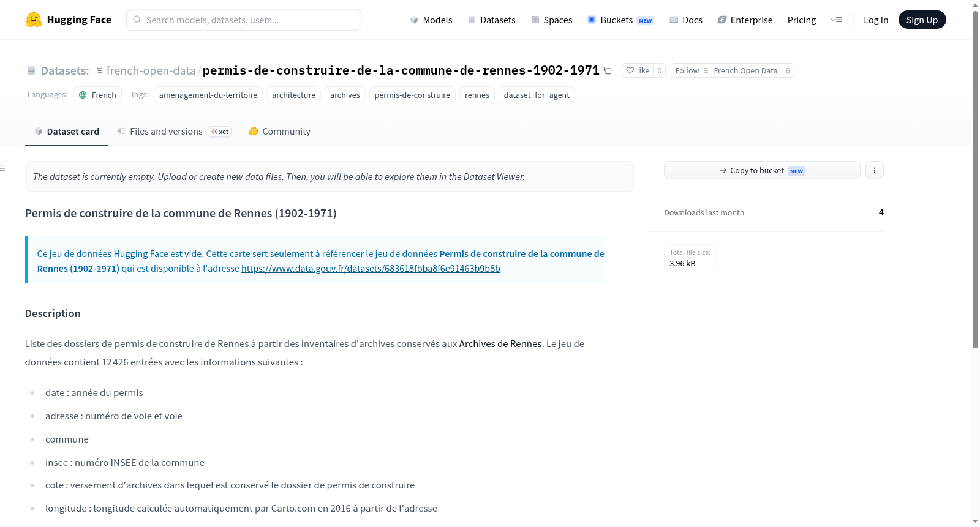This screenshot has height=527, width=980.
Task: Switch to the Community tab
Action: (280, 131)
